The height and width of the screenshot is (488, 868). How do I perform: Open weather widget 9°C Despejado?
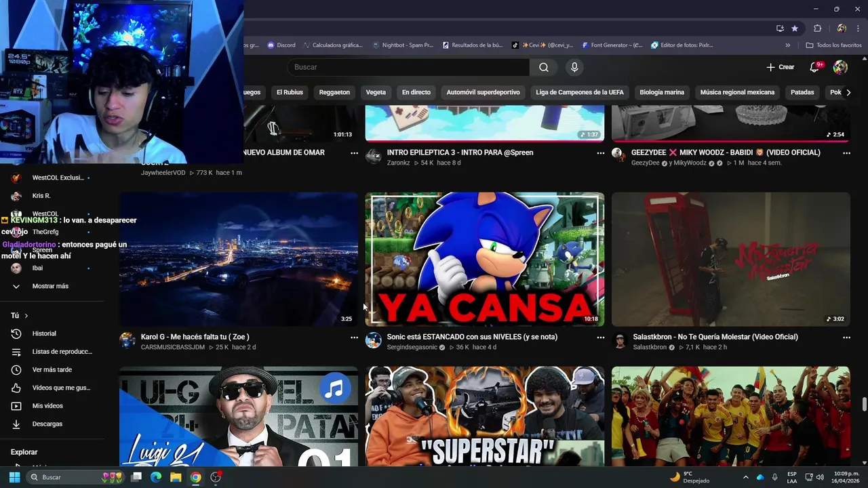[x=690, y=477]
